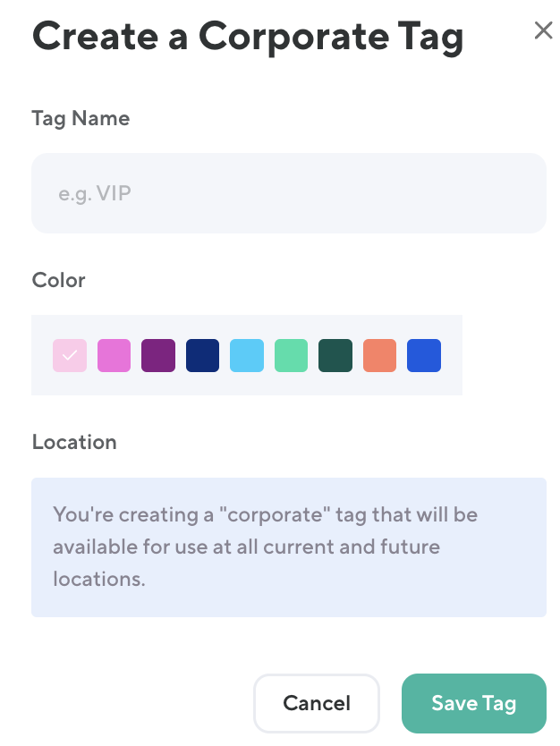The image size is (560, 746).
Task: Click the Create a Corporate Tag heading
Action: click(x=248, y=37)
